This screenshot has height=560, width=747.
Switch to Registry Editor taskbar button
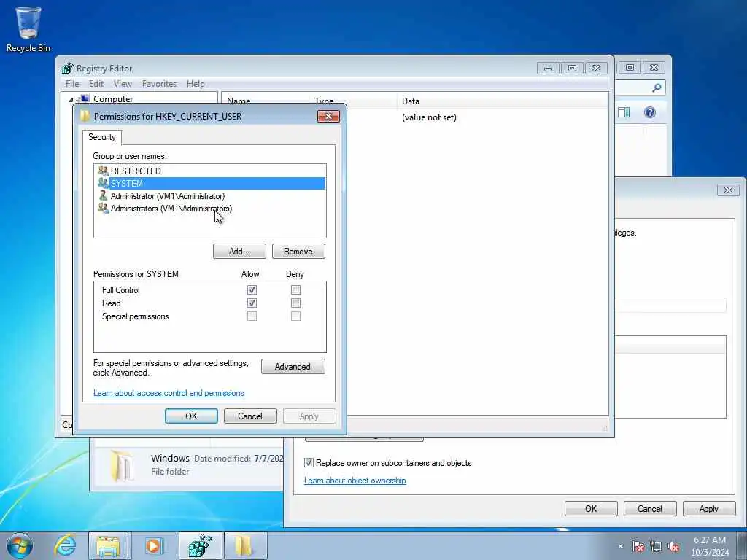[200, 545]
